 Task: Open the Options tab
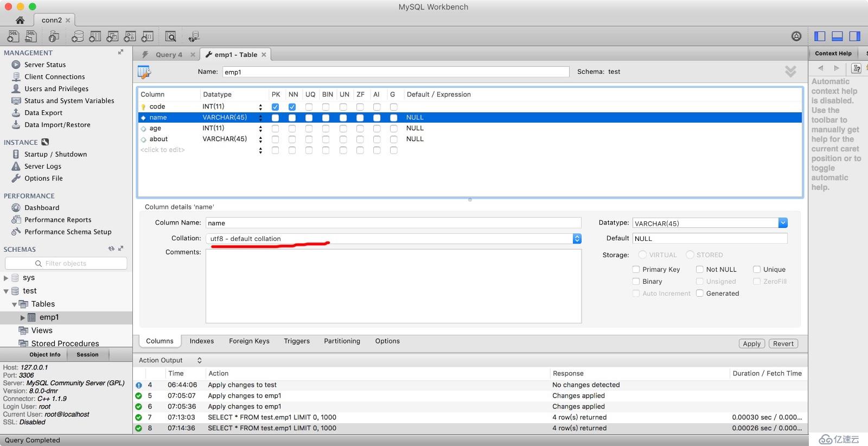point(387,341)
